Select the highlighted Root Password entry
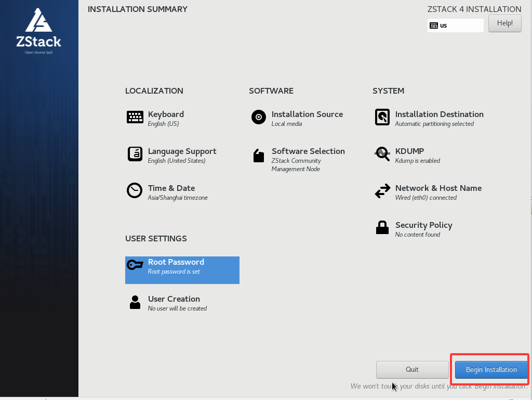 click(182, 270)
